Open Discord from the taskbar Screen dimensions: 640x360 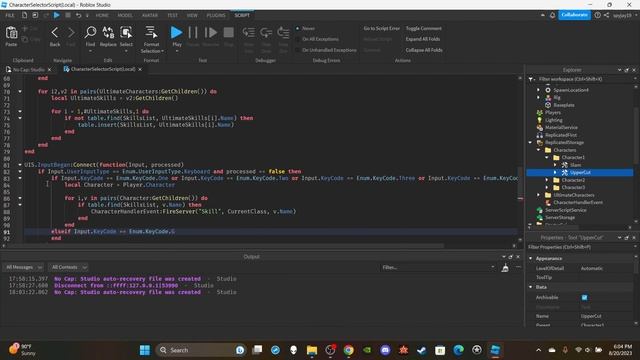(385, 350)
